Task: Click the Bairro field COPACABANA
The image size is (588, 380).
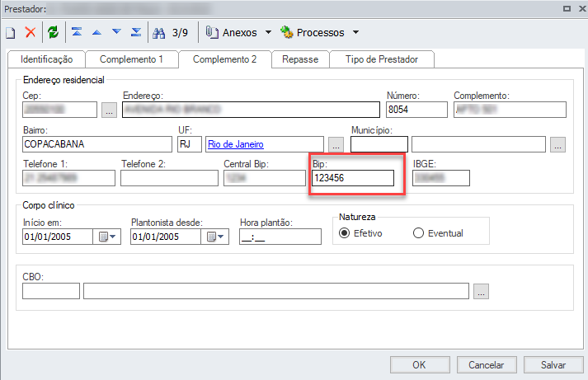Action: pos(97,144)
